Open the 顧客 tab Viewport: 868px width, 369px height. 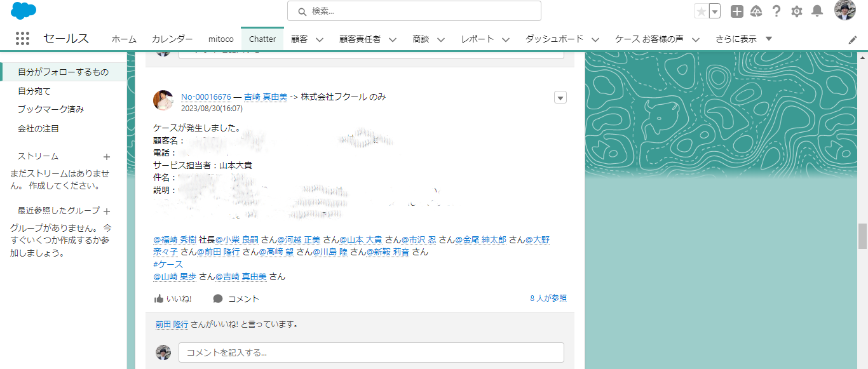click(299, 39)
